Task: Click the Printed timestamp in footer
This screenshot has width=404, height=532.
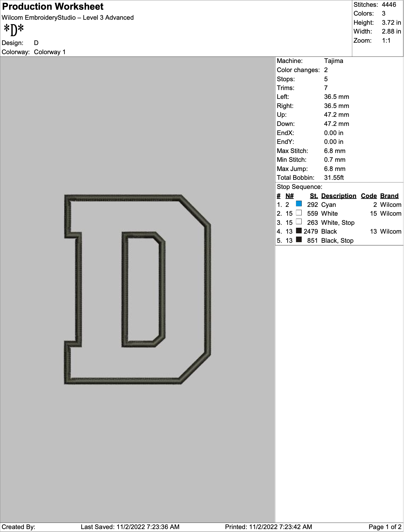Action: (x=268, y=527)
